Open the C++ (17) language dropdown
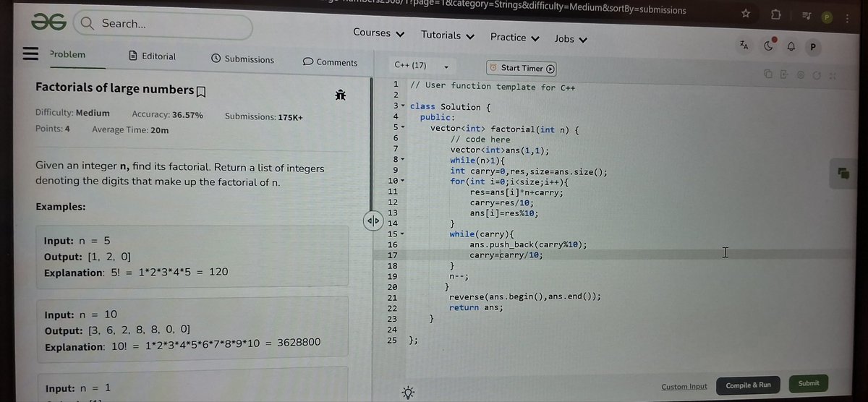 coord(422,66)
